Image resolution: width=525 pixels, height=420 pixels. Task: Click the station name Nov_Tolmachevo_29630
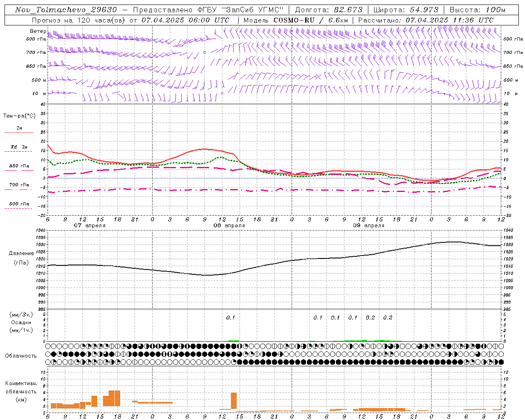pyautogui.click(x=66, y=10)
